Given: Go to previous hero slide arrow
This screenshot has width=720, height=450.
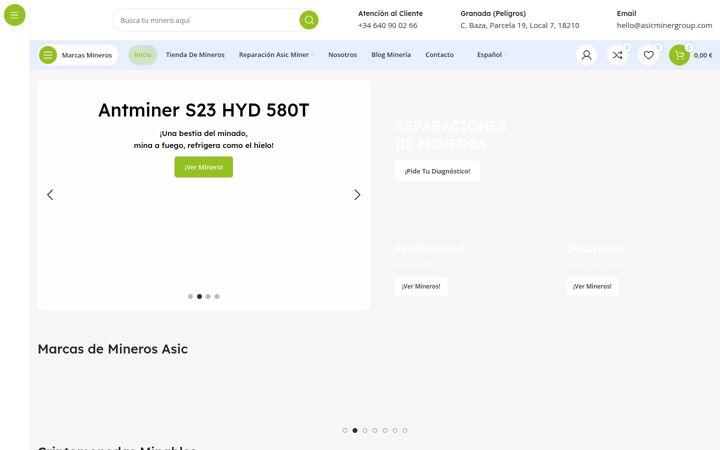Looking at the screenshot, I should point(50,195).
